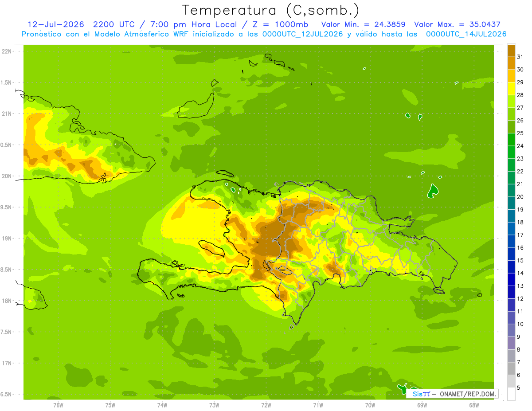The width and height of the screenshot is (532, 411).
Task: Pick the yellow swatch between legend 28 and 29
Action: pyautogui.click(x=511, y=89)
